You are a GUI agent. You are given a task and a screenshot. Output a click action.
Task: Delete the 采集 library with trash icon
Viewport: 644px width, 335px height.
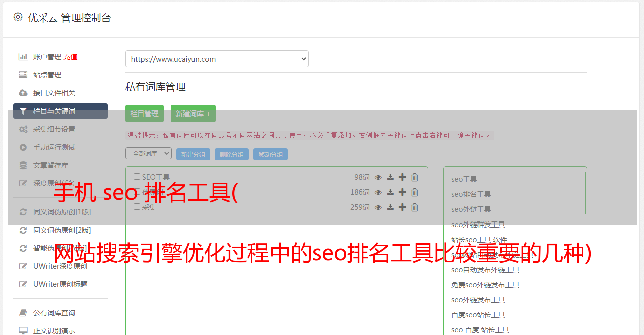[415, 207]
